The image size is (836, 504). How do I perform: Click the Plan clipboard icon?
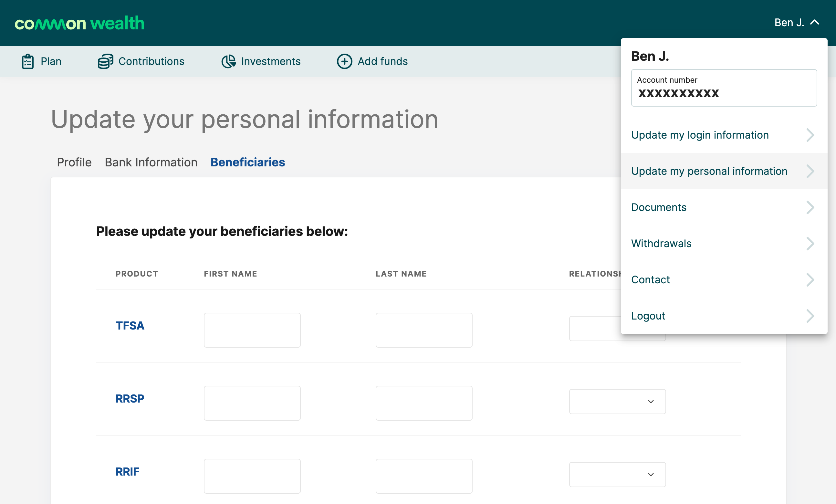pos(27,61)
